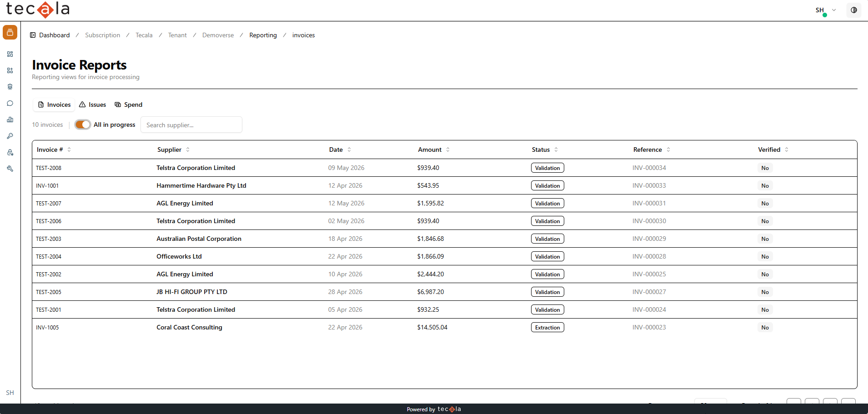Click the SH user avatar in header

pyautogui.click(x=820, y=10)
